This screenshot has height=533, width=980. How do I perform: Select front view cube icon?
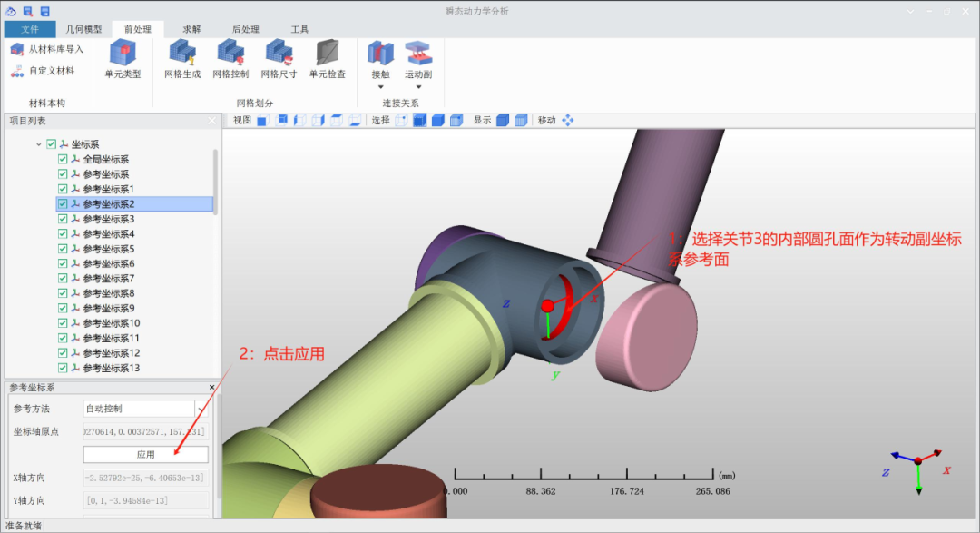tap(262, 120)
